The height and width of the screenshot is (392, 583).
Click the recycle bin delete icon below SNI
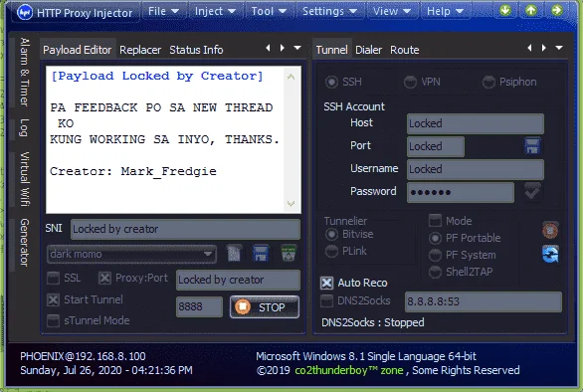click(289, 254)
